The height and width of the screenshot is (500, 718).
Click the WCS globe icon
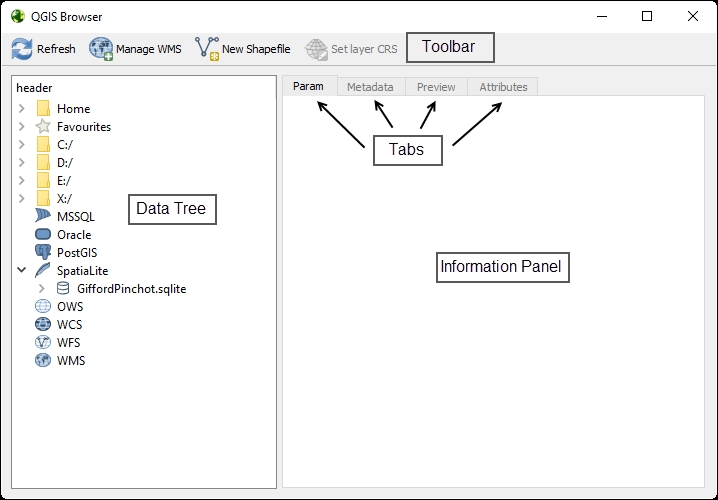click(43, 324)
